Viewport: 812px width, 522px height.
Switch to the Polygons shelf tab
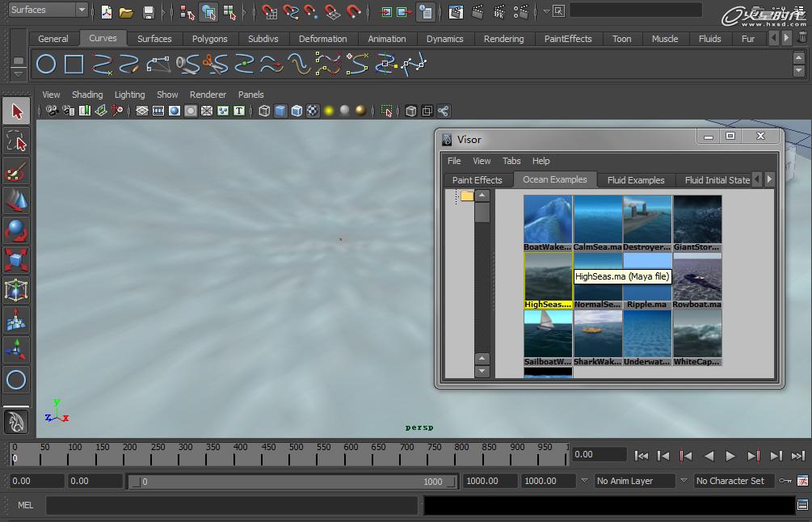pos(209,39)
